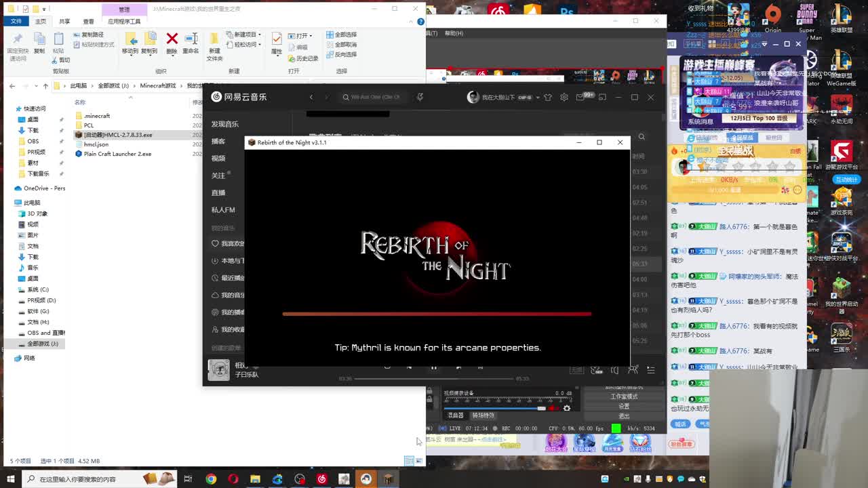The width and height of the screenshot is (868, 488).
Task: Click the New folder icon in ribbon
Action: 214,39
